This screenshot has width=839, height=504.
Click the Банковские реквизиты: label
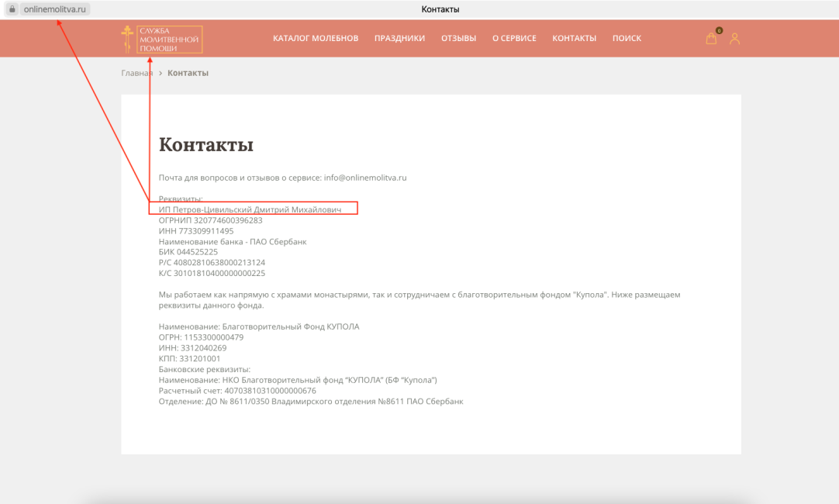click(205, 370)
